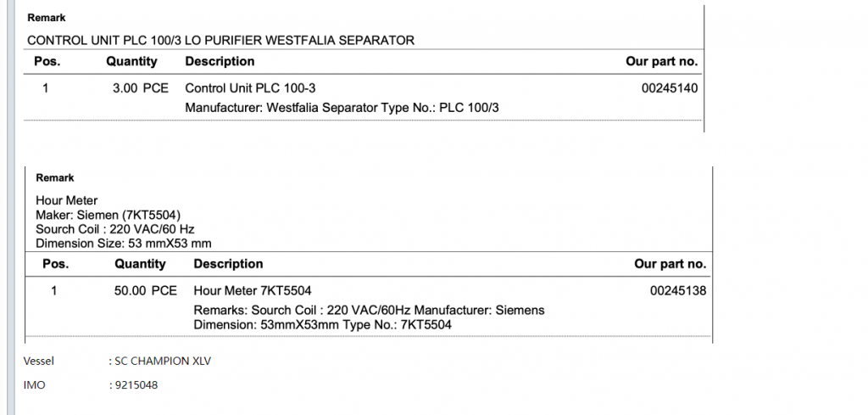Click the Remarks: Sourch Coil 220 VAC/60Hz Manufacturer line
This screenshot has width=868, height=415.
(369, 310)
